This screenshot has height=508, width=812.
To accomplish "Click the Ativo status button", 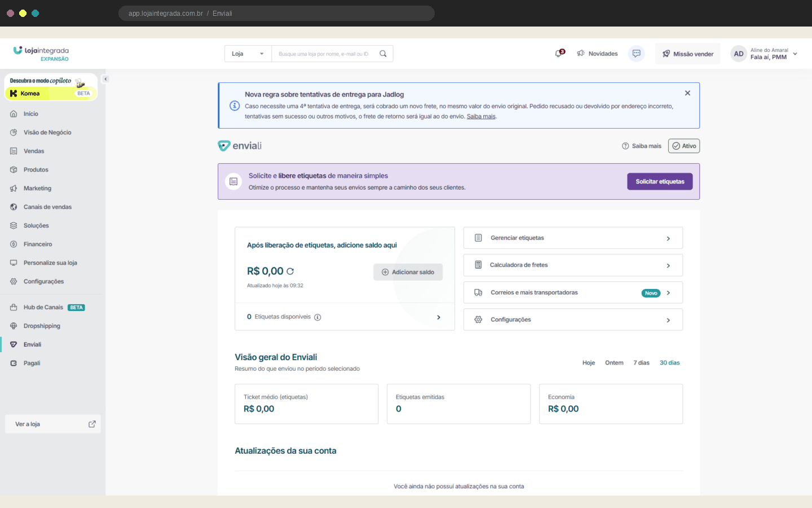I will [x=684, y=146].
